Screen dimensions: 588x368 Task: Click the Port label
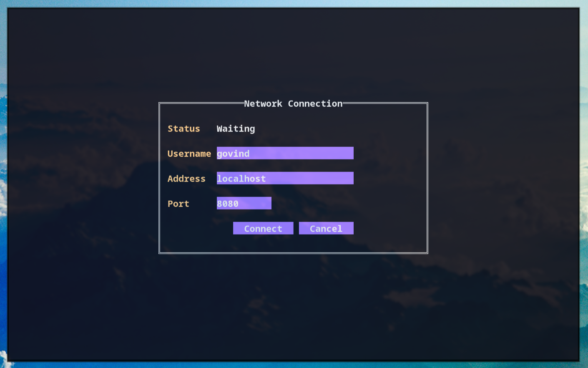(178, 204)
